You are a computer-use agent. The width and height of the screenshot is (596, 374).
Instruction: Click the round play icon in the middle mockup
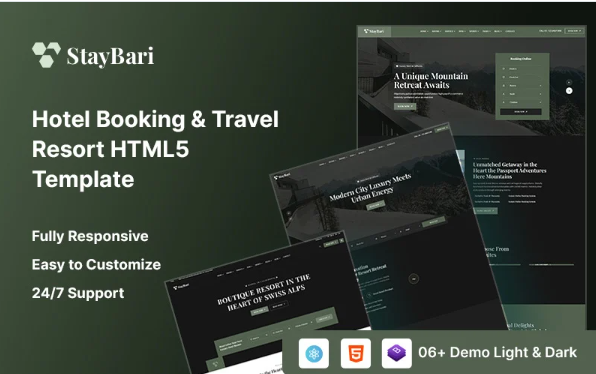tap(414, 279)
